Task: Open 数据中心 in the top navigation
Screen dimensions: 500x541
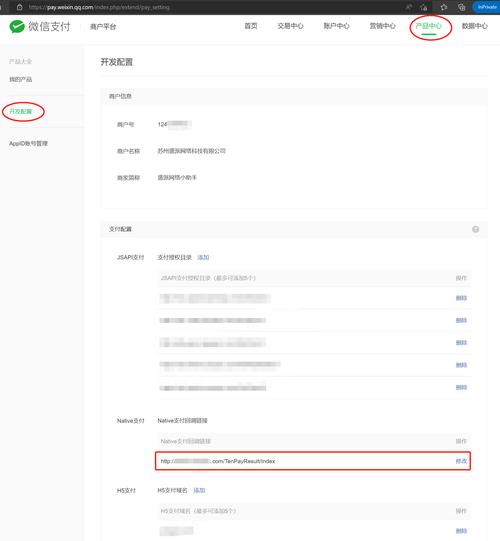Action: pyautogui.click(x=475, y=26)
